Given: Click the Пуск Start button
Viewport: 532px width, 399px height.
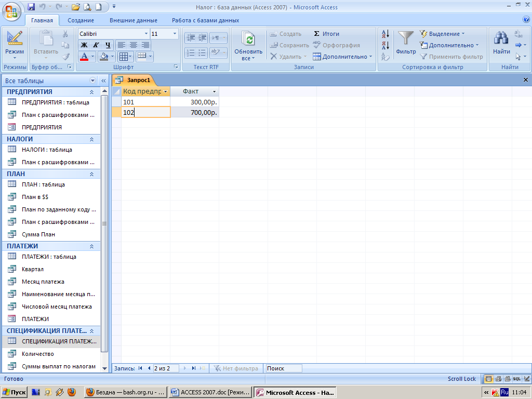Looking at the screenshot, I should tap(14, 392).
